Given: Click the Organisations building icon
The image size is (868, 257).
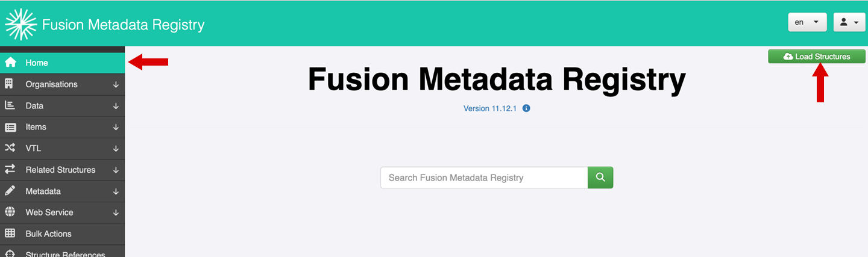Looking at the screenshot, I should [10, 84].
